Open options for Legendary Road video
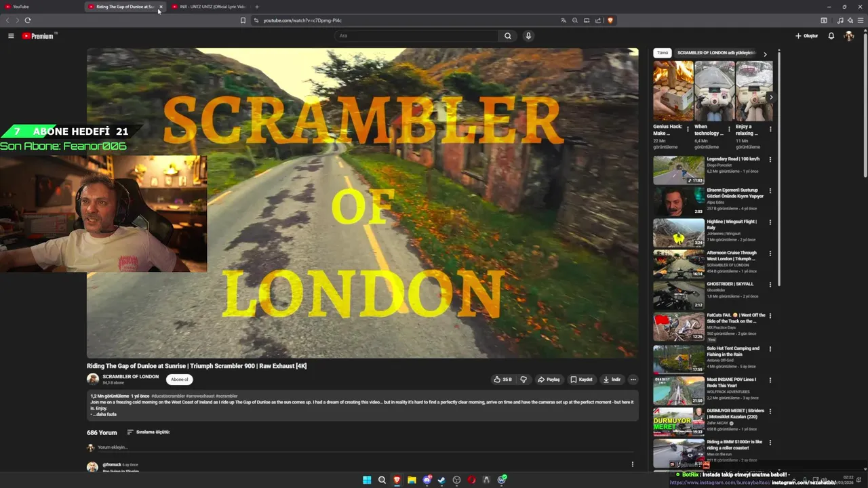Screen dimensions: 868x488 (x=770, y=160)
